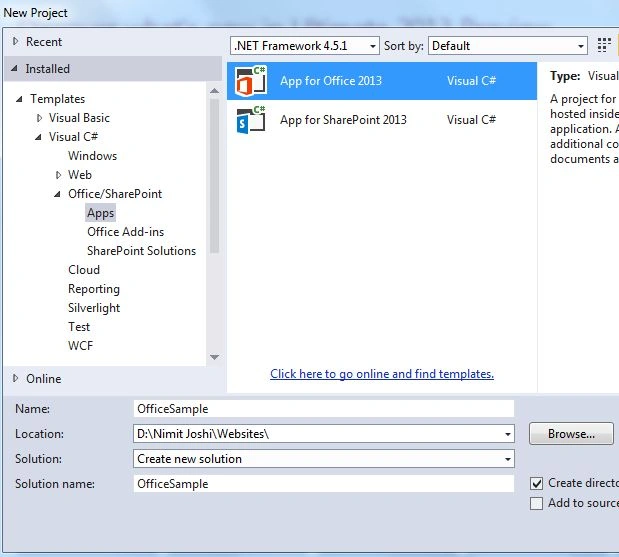Viewport: 619px width, 557px height.
Task: Click the Name field containing OfficeSample
Action: click(324, 409)
